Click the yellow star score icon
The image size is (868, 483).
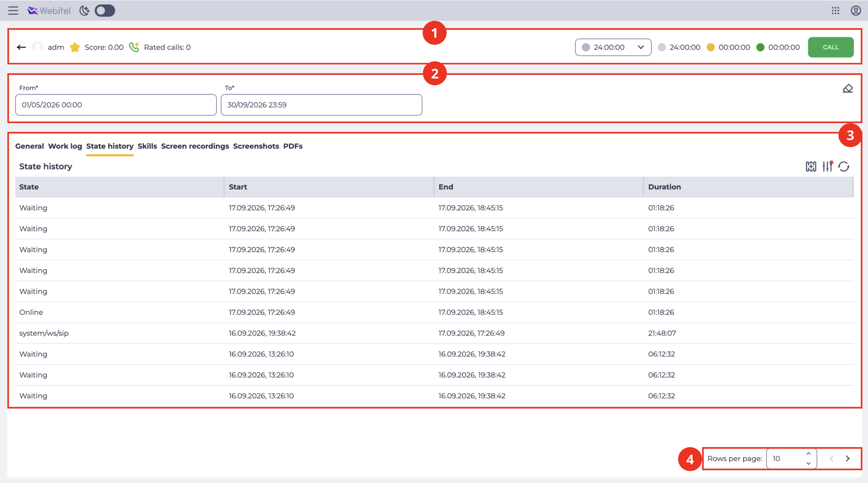75,47
